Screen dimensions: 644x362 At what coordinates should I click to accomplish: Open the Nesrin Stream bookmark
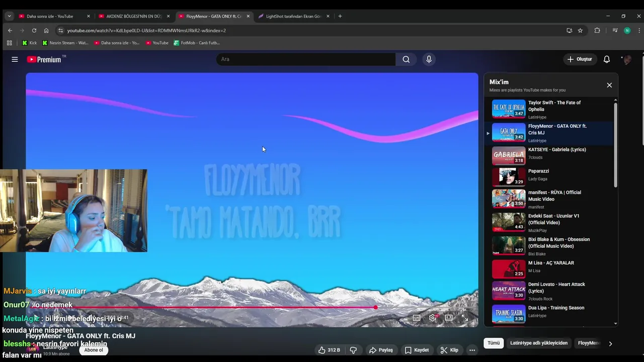65,43
